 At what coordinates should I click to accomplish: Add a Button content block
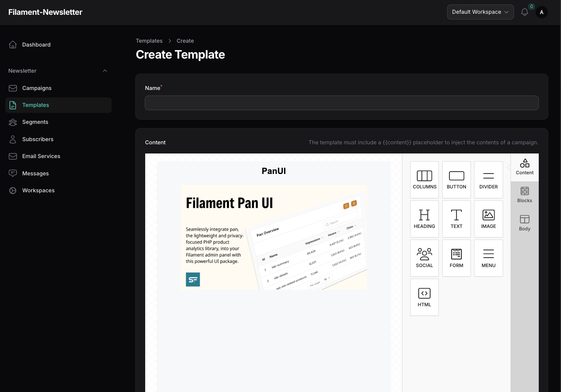(456, 180)
